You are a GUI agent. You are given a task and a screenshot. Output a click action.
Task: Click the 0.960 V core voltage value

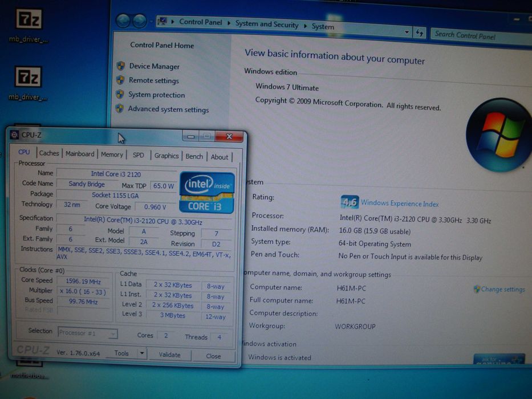[x=155, y=207]
